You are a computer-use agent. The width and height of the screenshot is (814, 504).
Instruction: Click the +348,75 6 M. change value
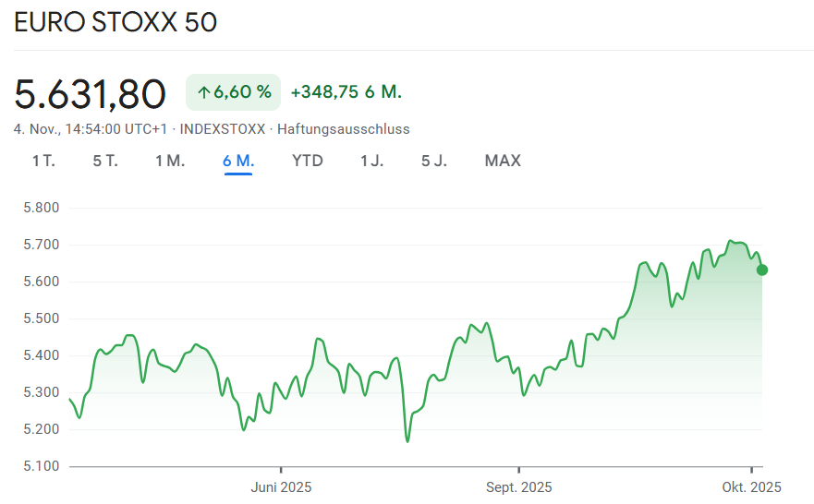click(x=346, y=92)
